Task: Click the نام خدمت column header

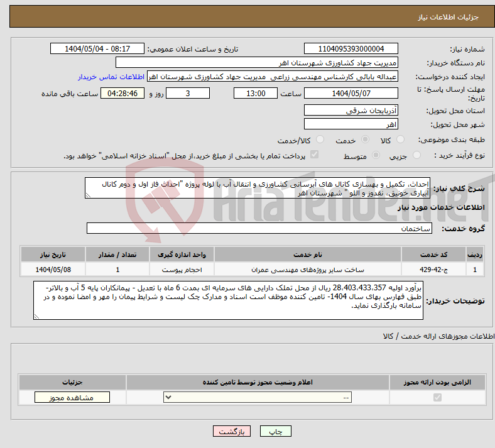Action: 308,254
